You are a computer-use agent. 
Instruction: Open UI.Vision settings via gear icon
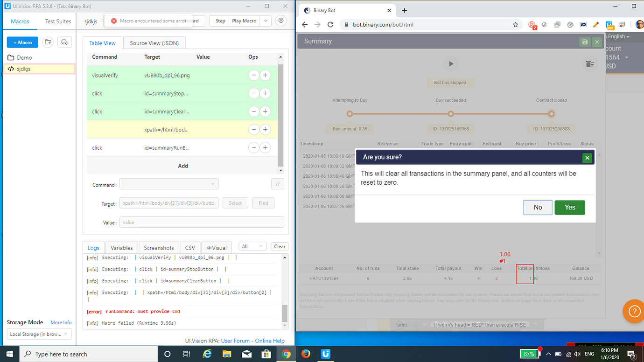(280, 21)
